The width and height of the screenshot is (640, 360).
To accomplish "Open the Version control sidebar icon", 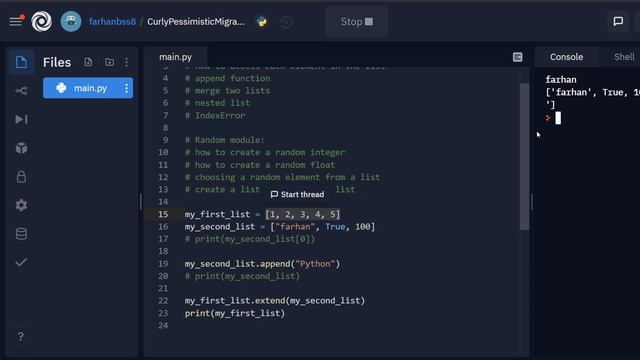I will pyautogui.click(x=21, y=91).
